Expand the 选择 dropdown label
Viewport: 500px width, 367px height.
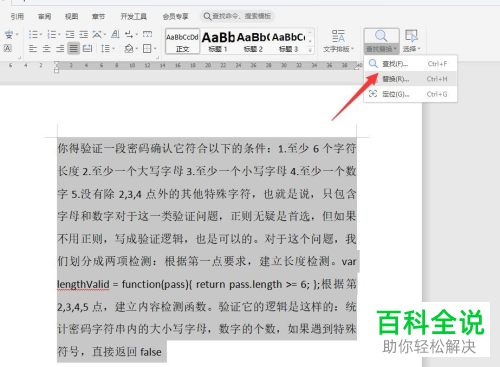[412, 49]
